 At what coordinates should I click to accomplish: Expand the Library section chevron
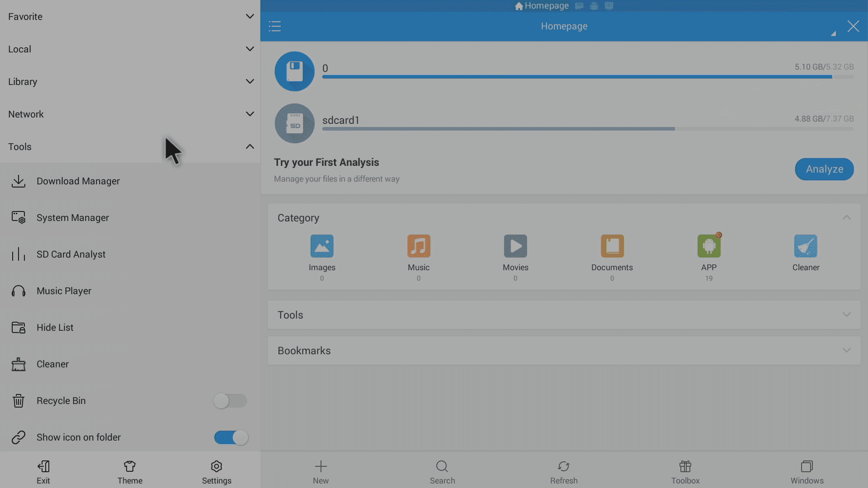(250, 81)
